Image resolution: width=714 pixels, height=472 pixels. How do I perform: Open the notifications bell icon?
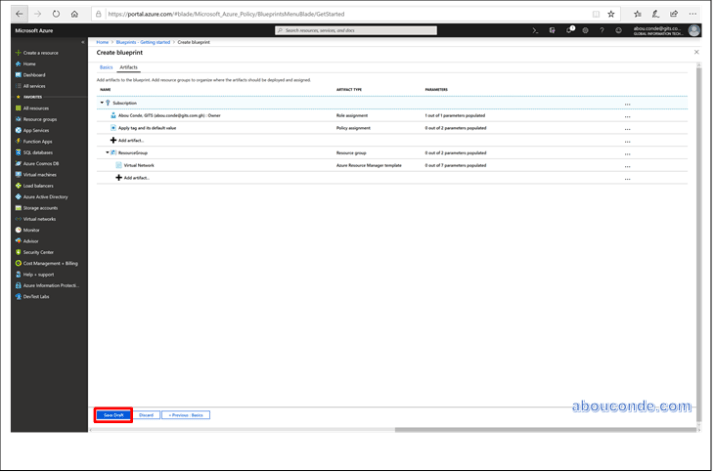570,31
